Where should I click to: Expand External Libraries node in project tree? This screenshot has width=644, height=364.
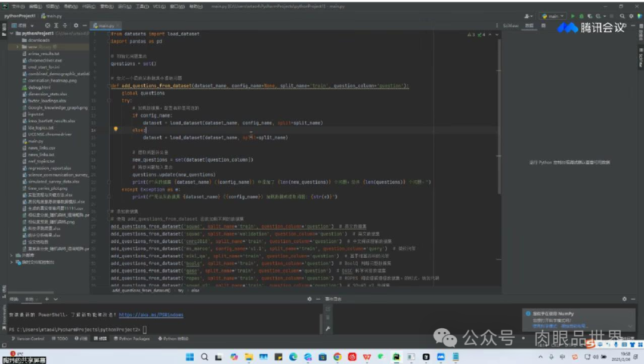tap(11, 255)
